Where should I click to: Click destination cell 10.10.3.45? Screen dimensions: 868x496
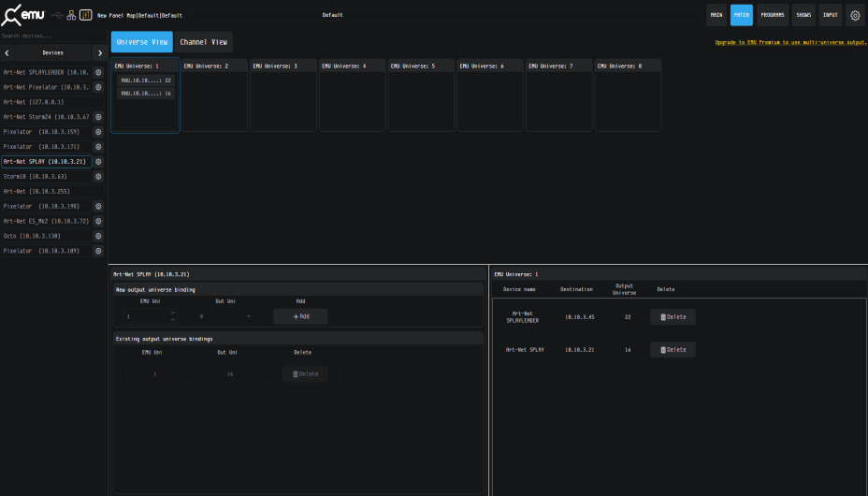click(x=580, y=317)
